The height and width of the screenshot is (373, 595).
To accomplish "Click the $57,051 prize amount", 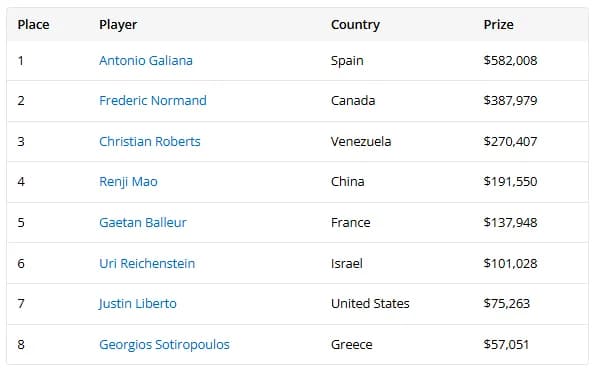I will (506, 345).
